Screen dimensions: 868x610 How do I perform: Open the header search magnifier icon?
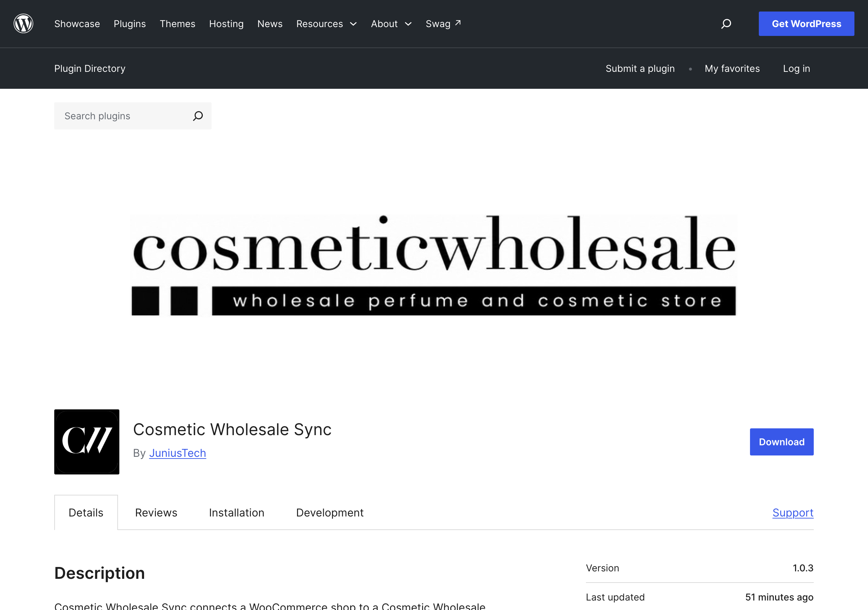pos(726,24)
